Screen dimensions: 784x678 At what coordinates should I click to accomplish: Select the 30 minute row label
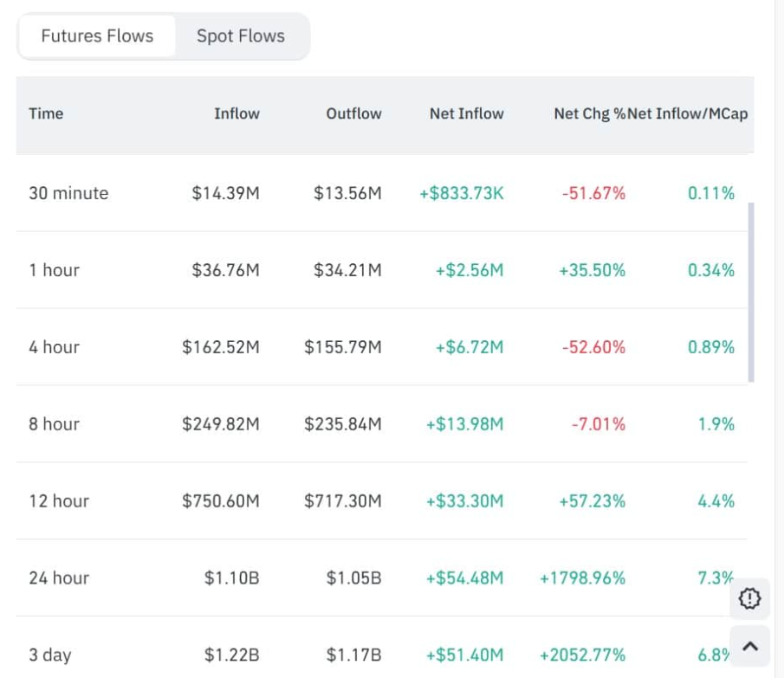coord(68,193)
